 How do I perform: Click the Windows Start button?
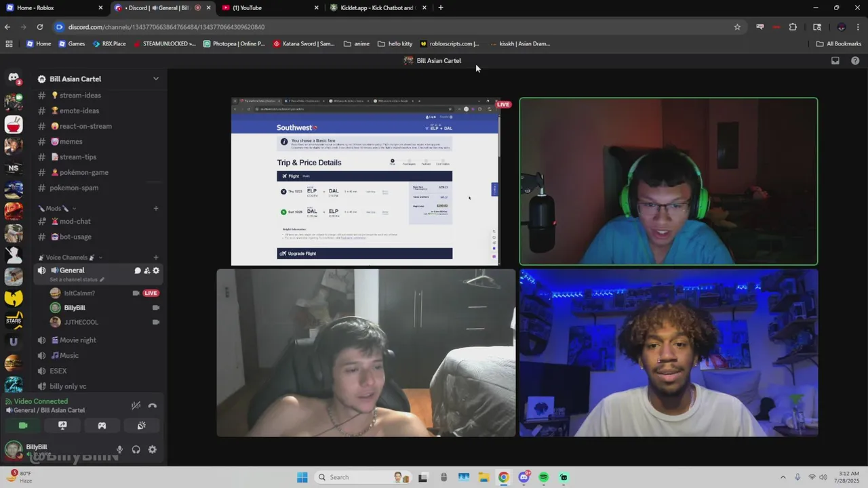coord(302,477)
